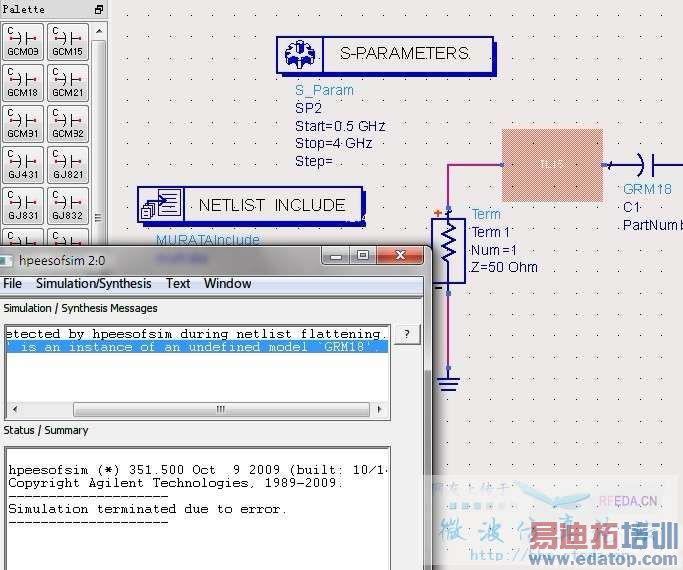The height and width of the screenshot is (570, 683).
Task: Click the NETLIST INCLUDE file icon
Action: coord(161,205)
